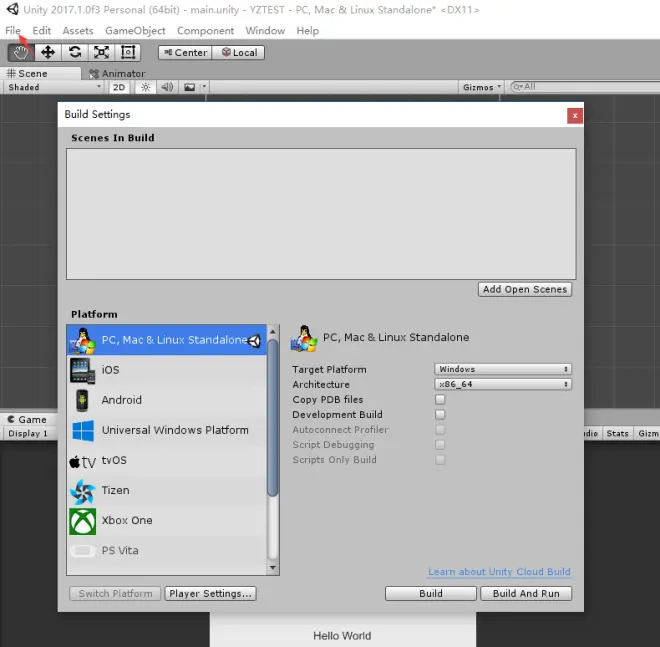Toggle scene audio speaker icon
This screenshot has width=660, height=647.
[167, 87]
